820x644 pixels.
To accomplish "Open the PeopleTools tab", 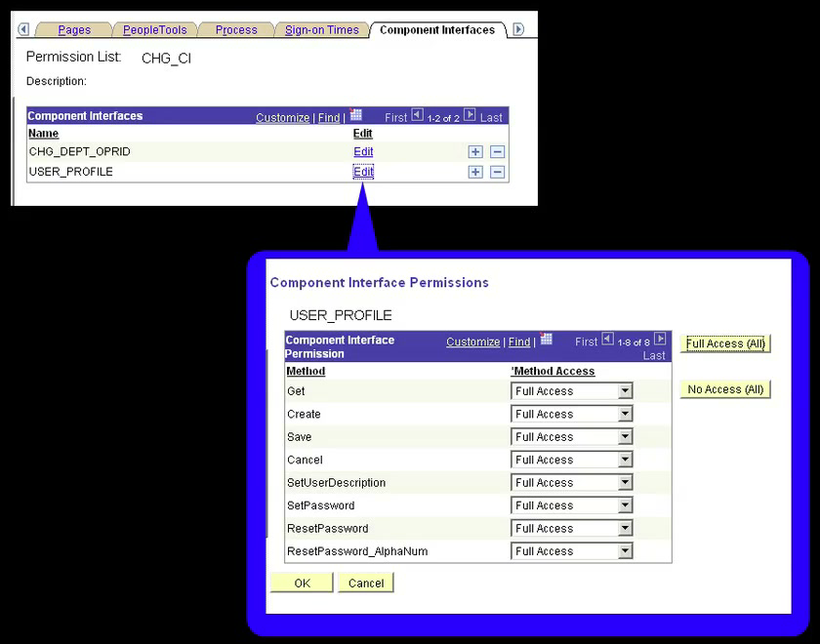I will pos(155,30).
